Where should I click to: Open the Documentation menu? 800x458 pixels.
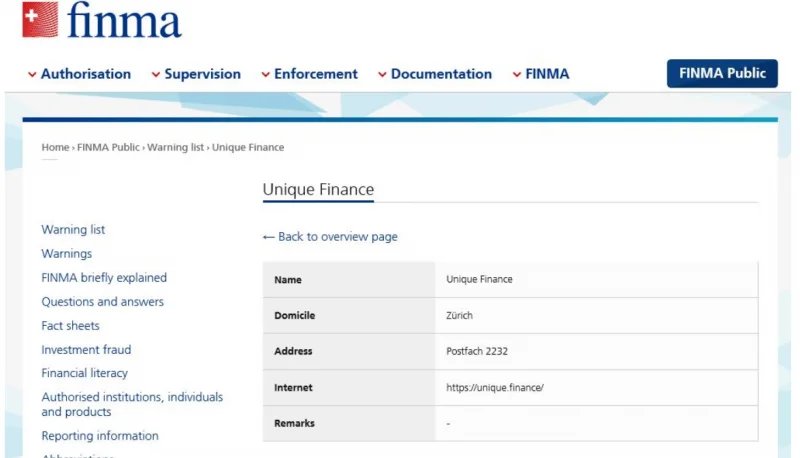[441, 74]
